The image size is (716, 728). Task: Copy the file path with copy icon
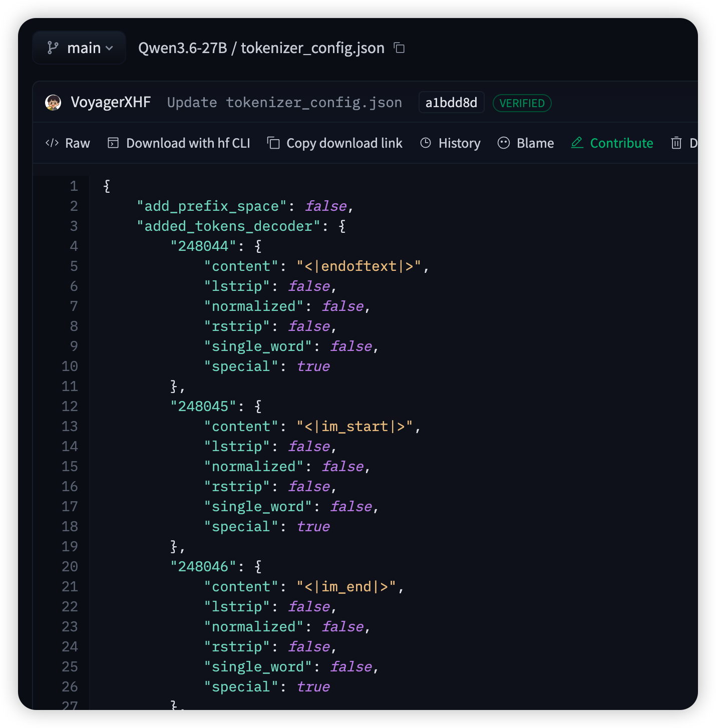pos(399,48)
